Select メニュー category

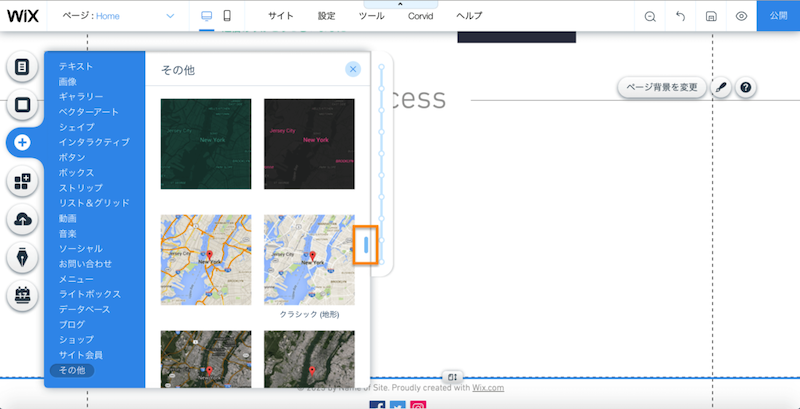76,279
